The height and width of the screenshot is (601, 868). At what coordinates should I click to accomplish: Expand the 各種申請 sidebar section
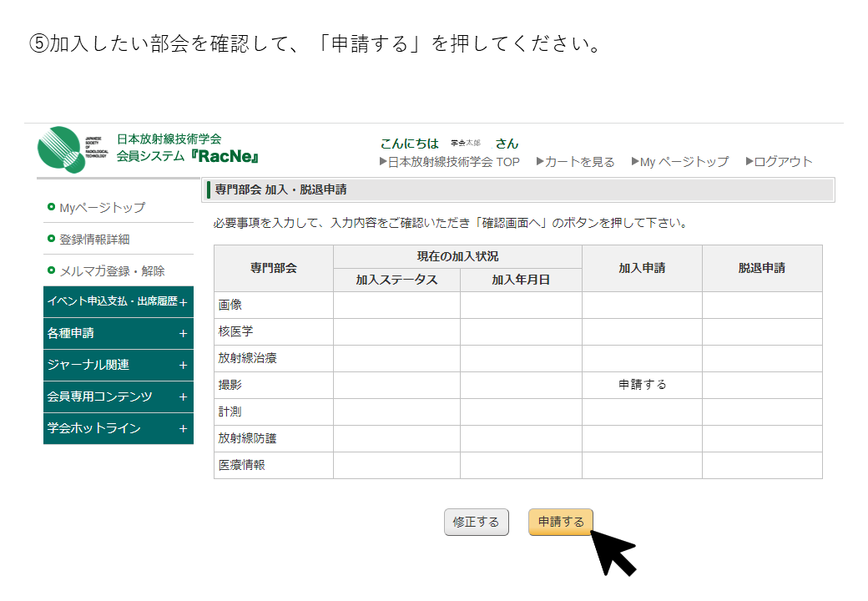(118, 333)
